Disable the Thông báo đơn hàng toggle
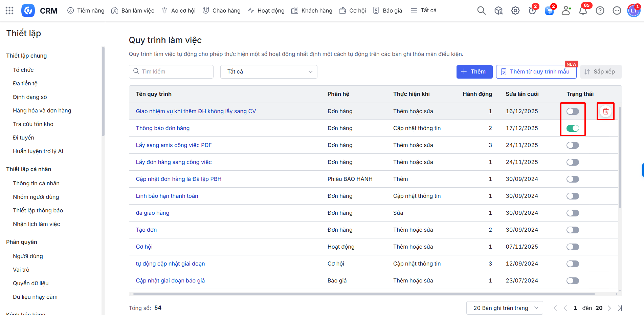 (x=573, y=128)
